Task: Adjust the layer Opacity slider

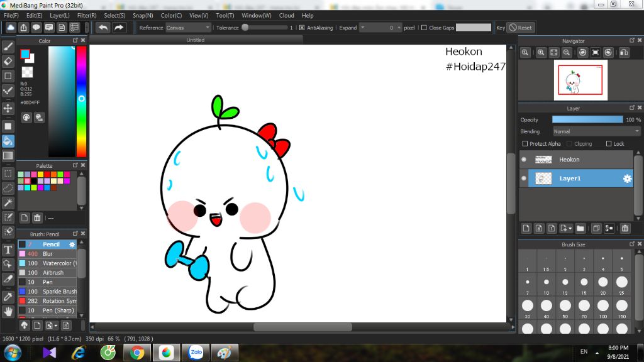Action: [x=587, y=119]
